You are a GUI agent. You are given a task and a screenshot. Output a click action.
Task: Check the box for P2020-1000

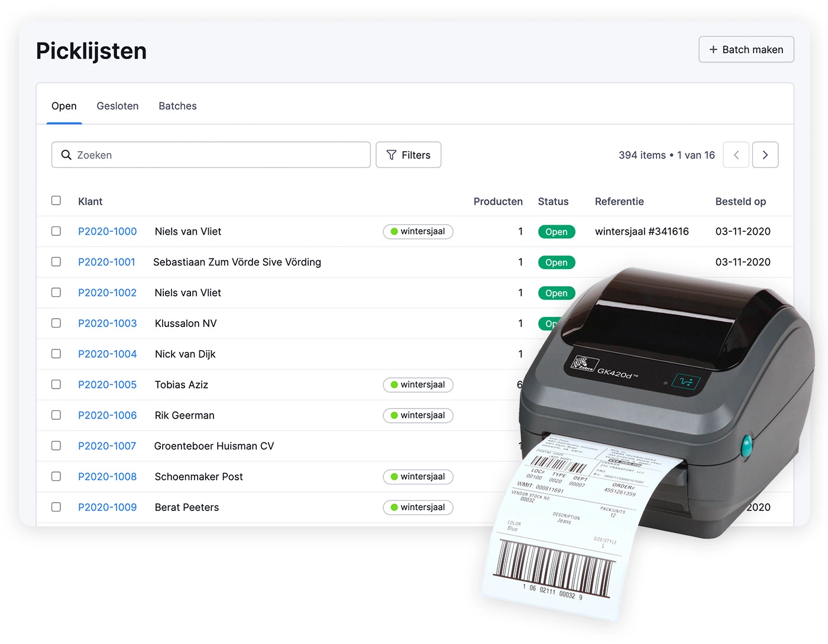pos(56,231)
